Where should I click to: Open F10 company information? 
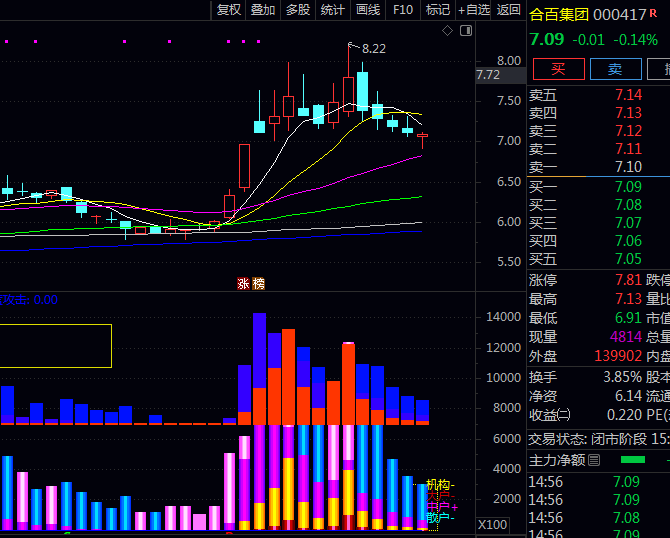click(403, 10)
